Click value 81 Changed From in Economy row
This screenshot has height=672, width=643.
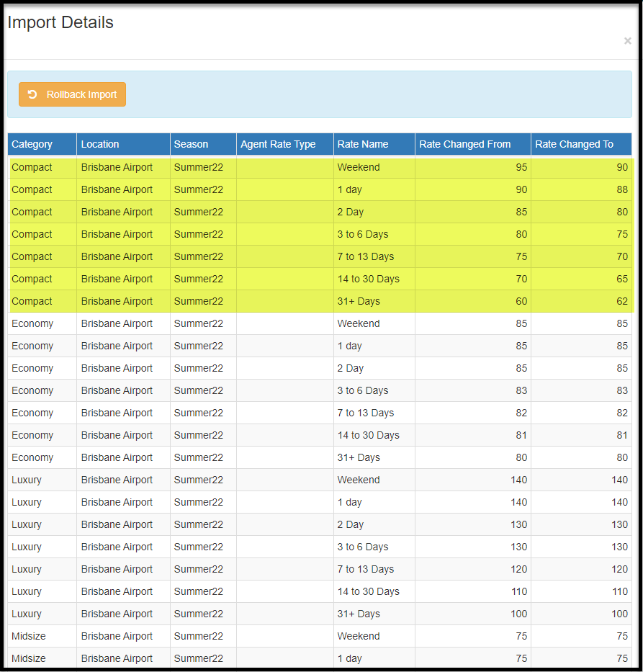tap(521, 435)
